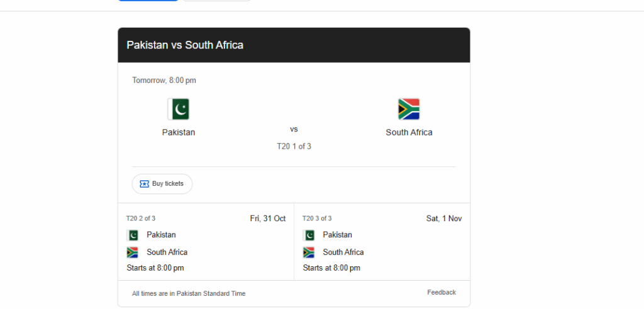Click the large South Africa flag icon

point(409,109)
